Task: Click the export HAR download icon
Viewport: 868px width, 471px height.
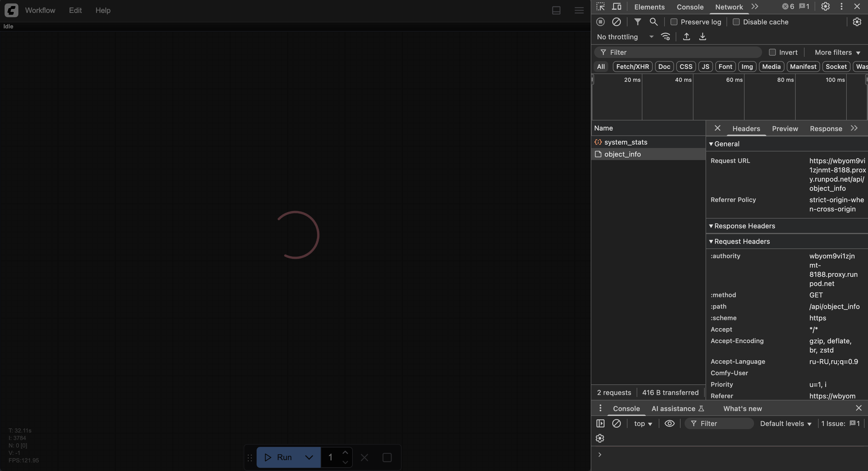Action: point(702,37)
